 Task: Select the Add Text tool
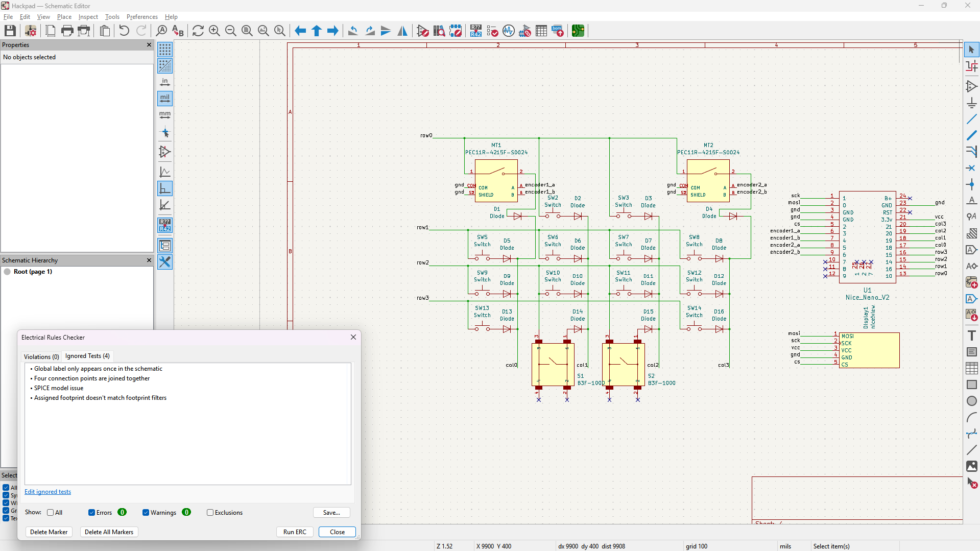(x=972, y=336)
